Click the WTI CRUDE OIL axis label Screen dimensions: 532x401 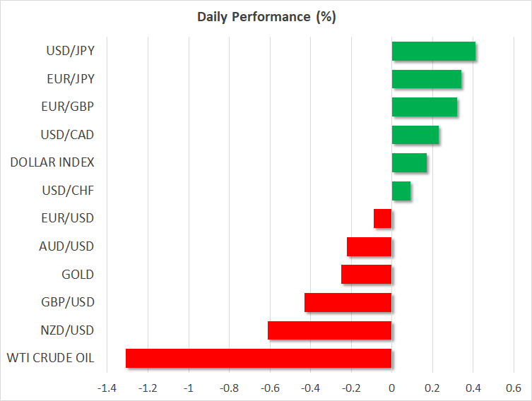point(51,358)
